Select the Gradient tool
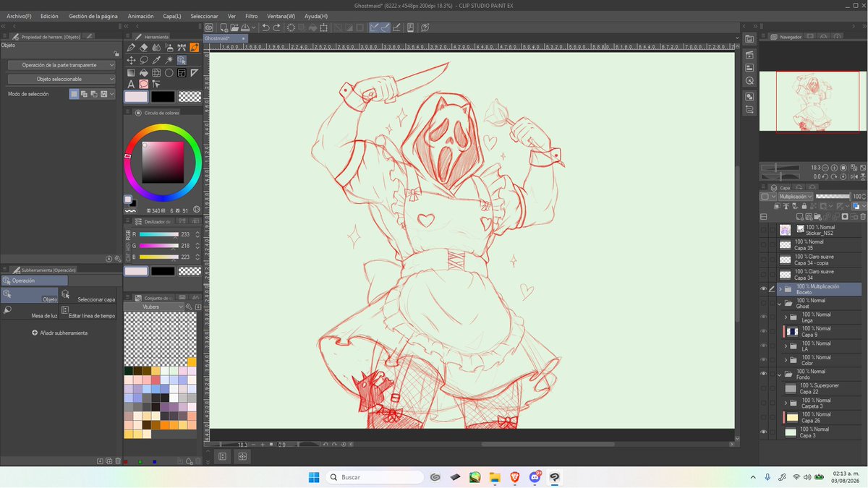Viewport: 868px width, 488px height. click(131, 73)
